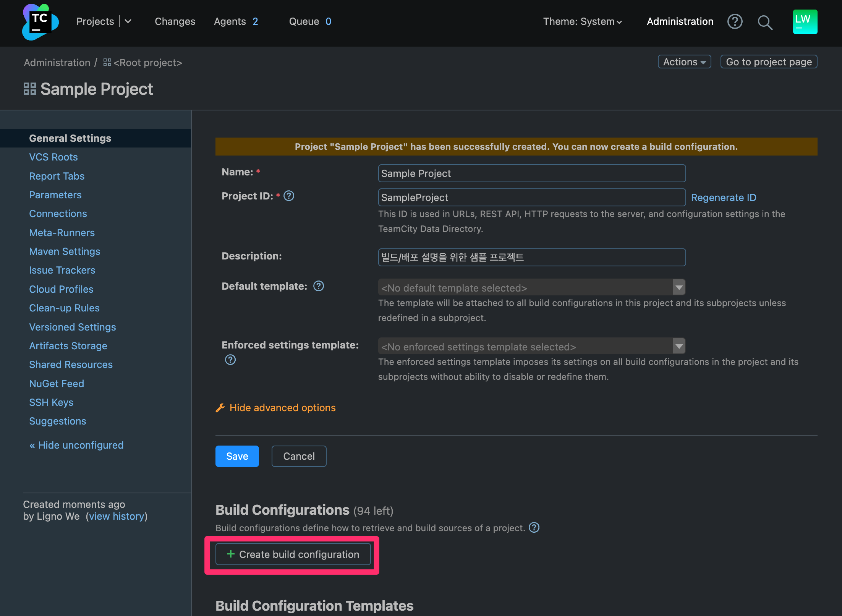Open the LW user avatar menu
This screenshot has height=616, width=842.
click(x=805, y=22)
